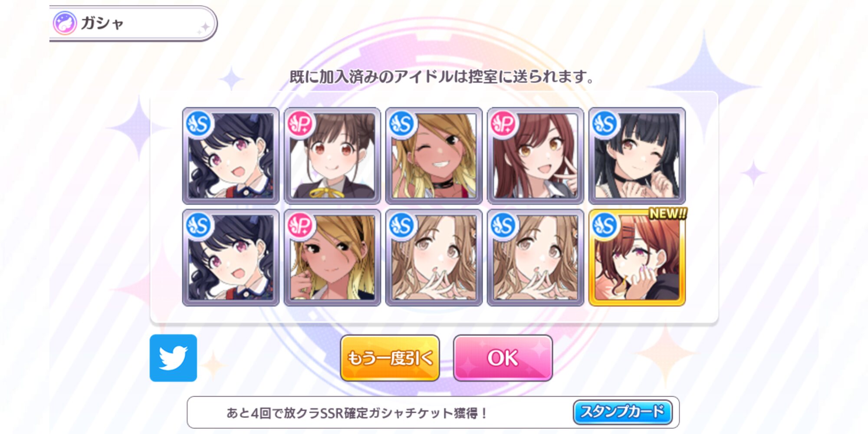868x434 pixels.
Task: Tap the winking blonde tanned idol card
Action: click(x=434, y=156)
